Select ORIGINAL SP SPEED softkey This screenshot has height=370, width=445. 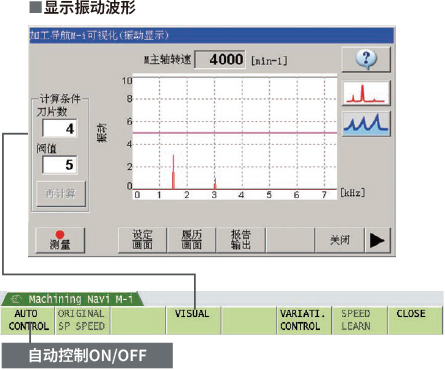coord(82,320)
